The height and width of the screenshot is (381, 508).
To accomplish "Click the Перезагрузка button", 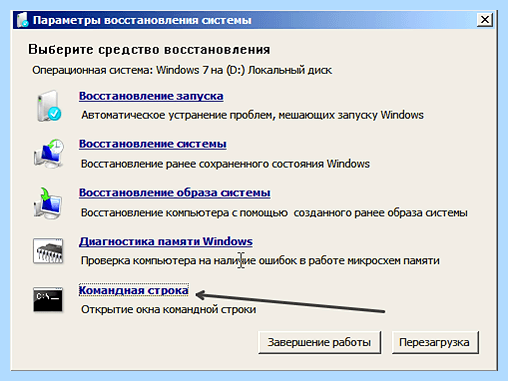I will pyautogui.click(x=435, y=342).
